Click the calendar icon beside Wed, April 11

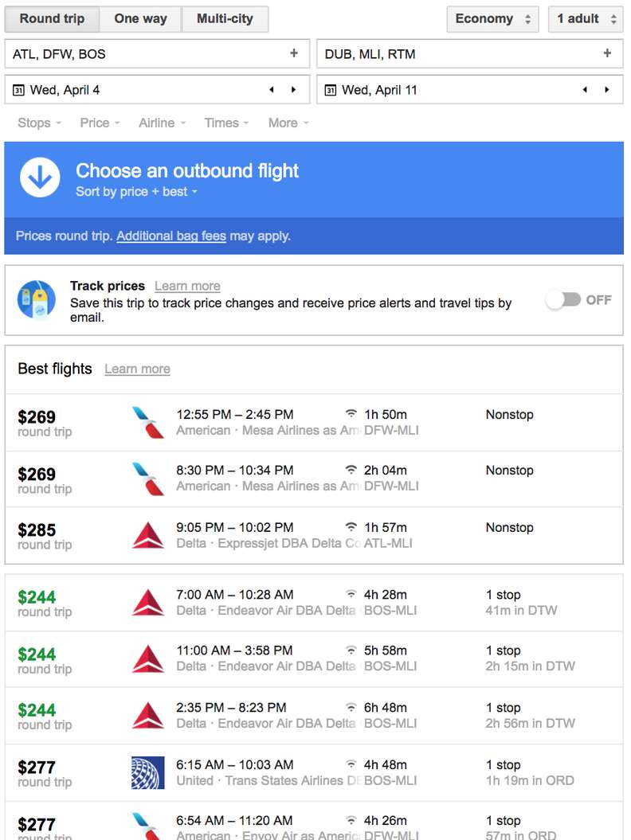331,89
